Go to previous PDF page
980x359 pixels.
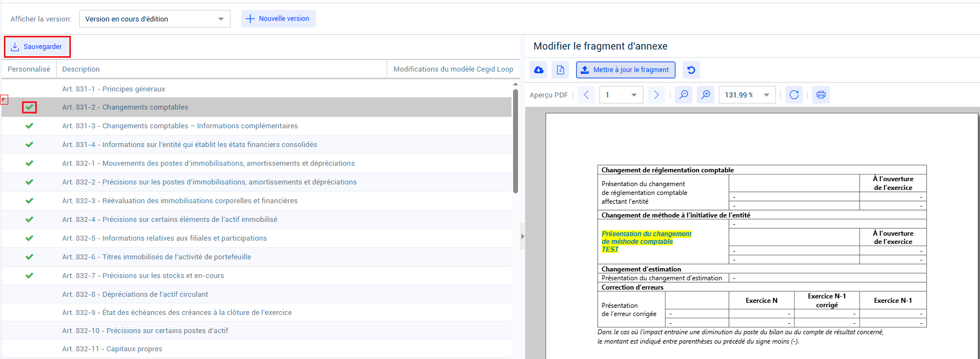[x=586, y=95]
